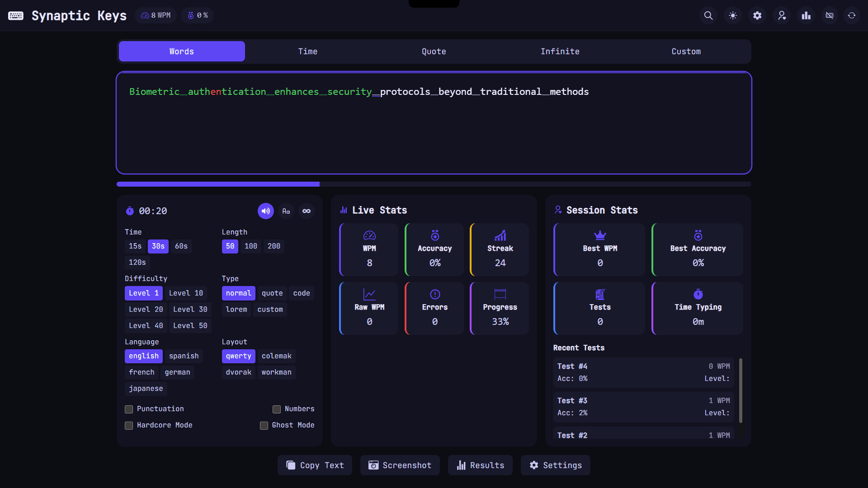Enable Ghost Mode checkbox
The height and width of the screenshot is (488, 868).
[264, 426]
